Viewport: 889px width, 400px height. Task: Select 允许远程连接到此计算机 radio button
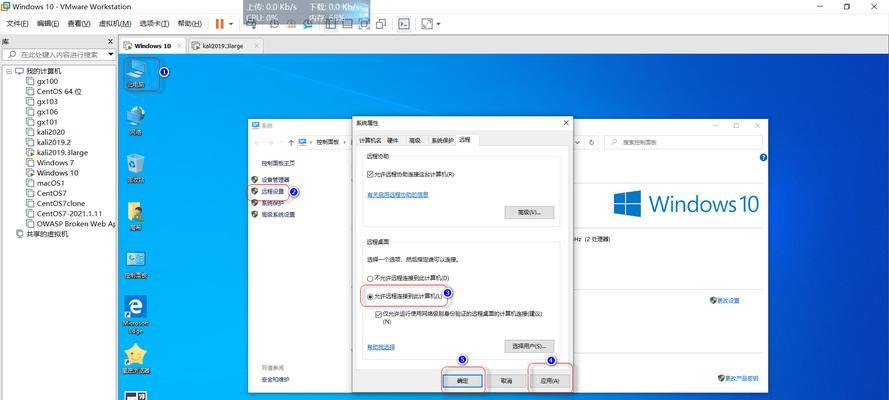(370, 296)
